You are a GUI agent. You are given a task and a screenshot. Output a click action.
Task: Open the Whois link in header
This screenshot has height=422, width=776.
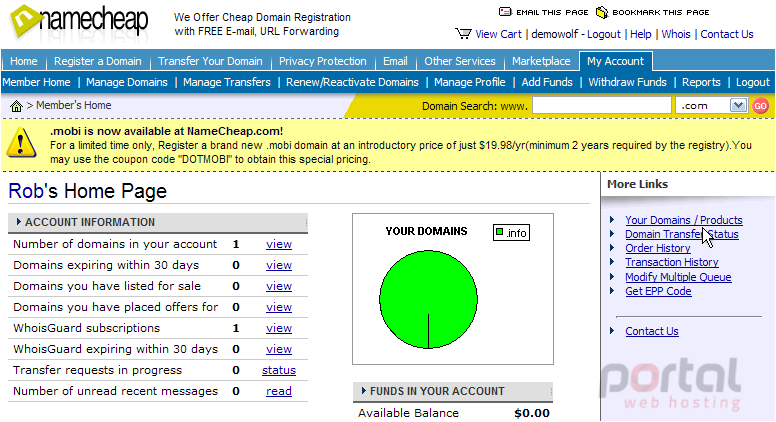coord(676,34)
